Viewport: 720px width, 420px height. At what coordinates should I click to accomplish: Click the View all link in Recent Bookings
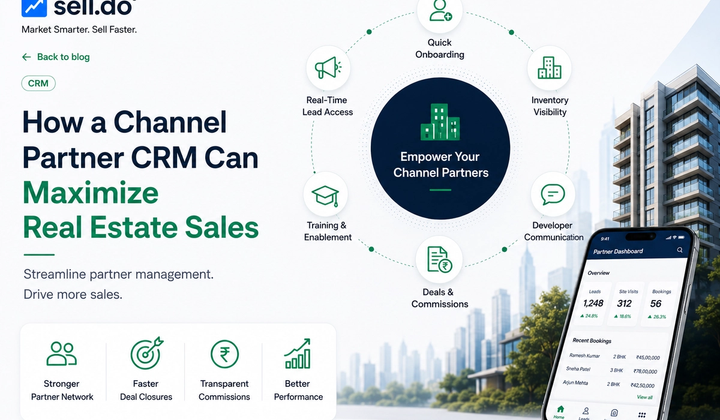tap(644, 397)
